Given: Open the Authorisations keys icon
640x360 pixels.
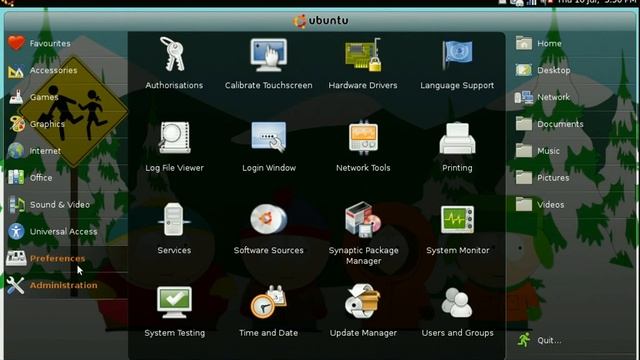Looking at the screenshot, I should coord(174,55).
